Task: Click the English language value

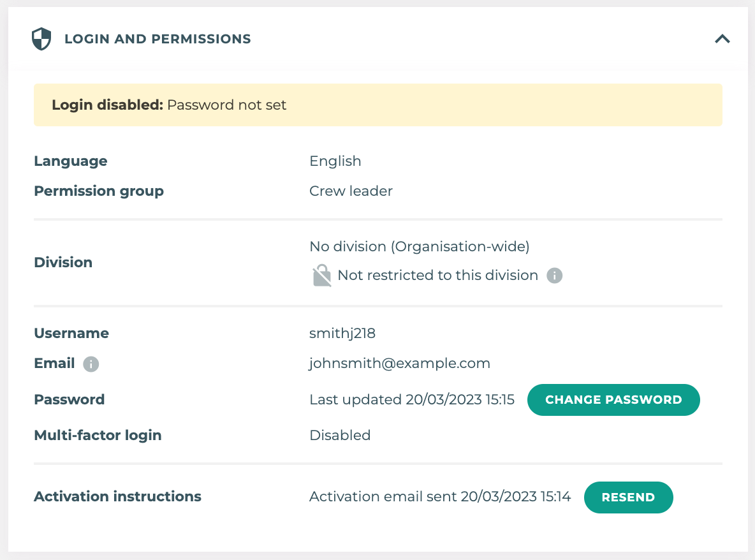Action: [335, 161]
